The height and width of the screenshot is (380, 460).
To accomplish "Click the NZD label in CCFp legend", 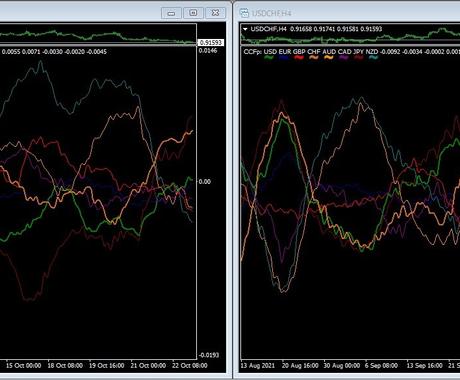I will [372, 52].
